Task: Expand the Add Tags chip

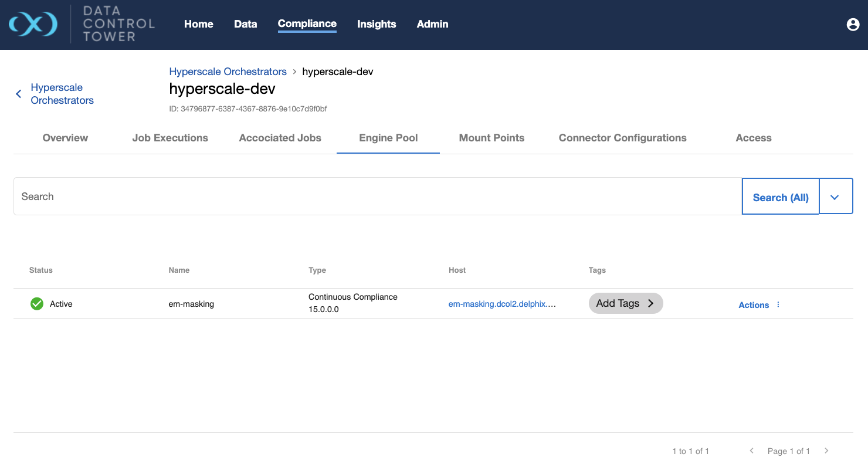Action: (x=625, y=303)
